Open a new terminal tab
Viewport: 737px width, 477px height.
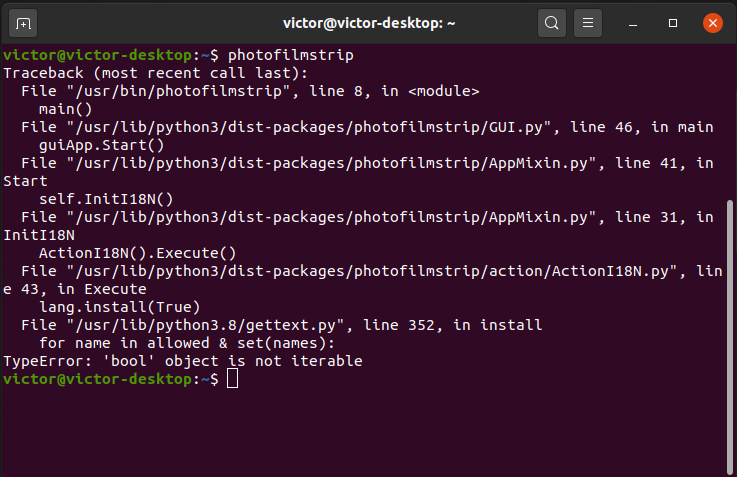25,22
